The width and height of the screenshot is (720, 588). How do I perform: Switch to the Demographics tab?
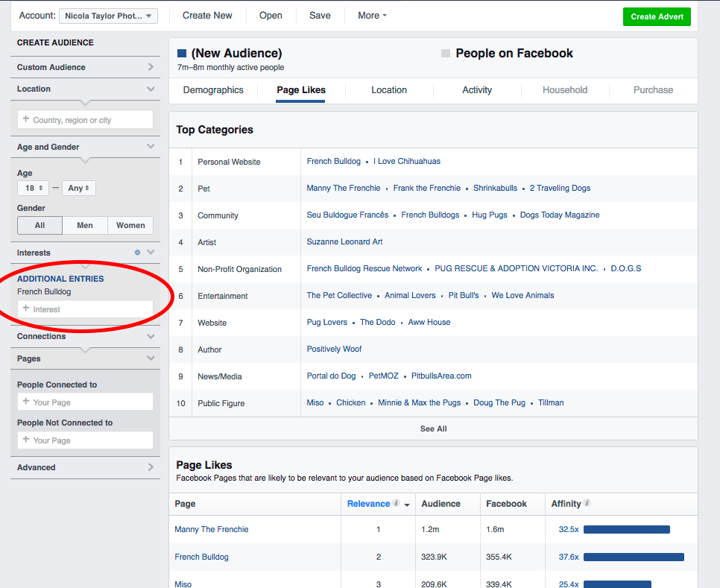[213, 90]
